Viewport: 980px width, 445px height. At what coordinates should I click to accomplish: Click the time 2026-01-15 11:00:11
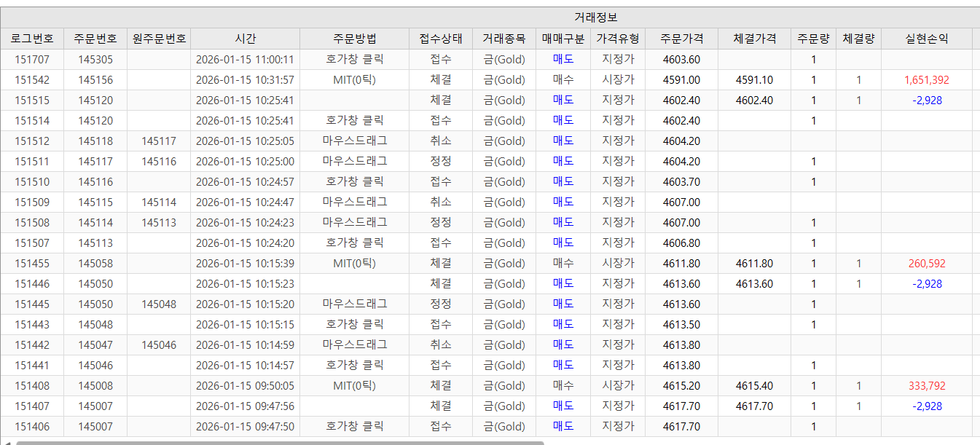(x=245, y=60)
